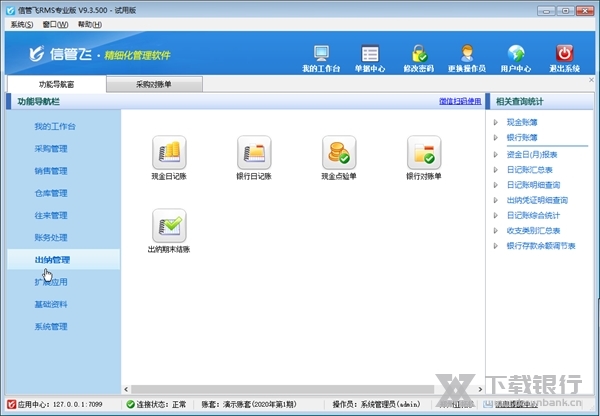Image resolution: width=600 pixels, height=416 pixels.
Task: Select 销售管理 in navigation sidebar
Action: pos(51,171)
